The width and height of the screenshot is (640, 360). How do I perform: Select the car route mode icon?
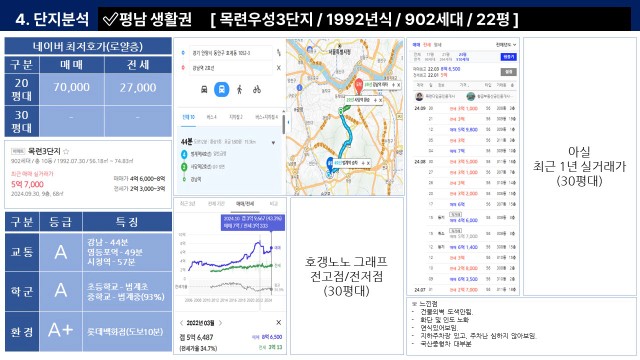coord(204,89)
